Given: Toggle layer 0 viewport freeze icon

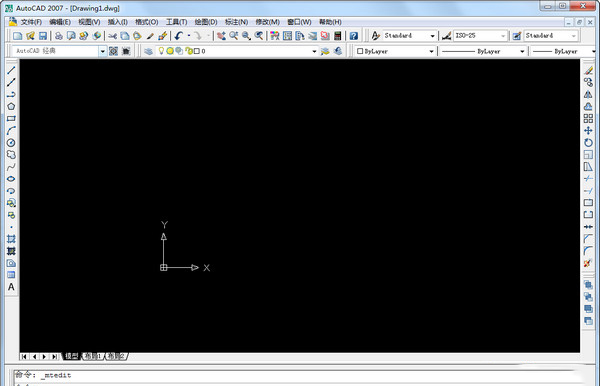Looking at the screenshot, I should point(179,51).
